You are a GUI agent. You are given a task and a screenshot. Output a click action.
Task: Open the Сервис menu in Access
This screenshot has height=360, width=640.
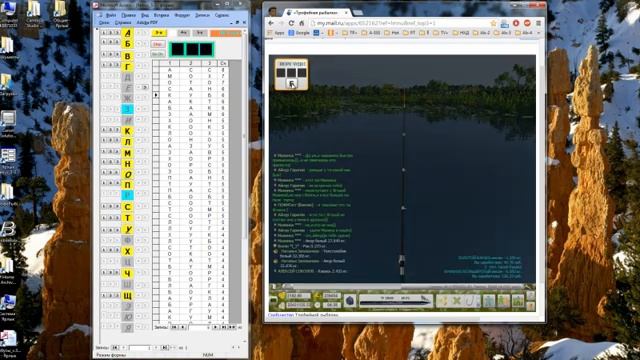222,15
